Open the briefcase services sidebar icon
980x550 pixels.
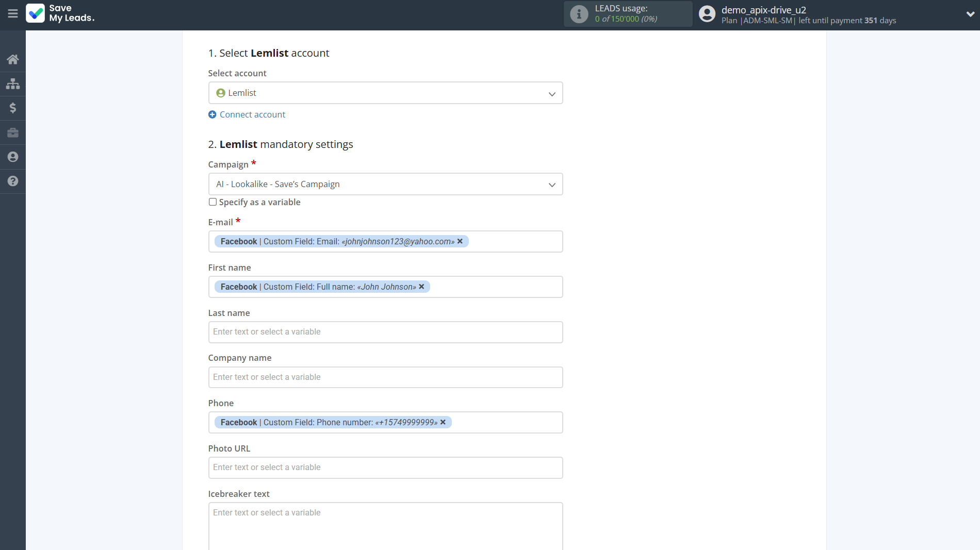pos(13,132)
